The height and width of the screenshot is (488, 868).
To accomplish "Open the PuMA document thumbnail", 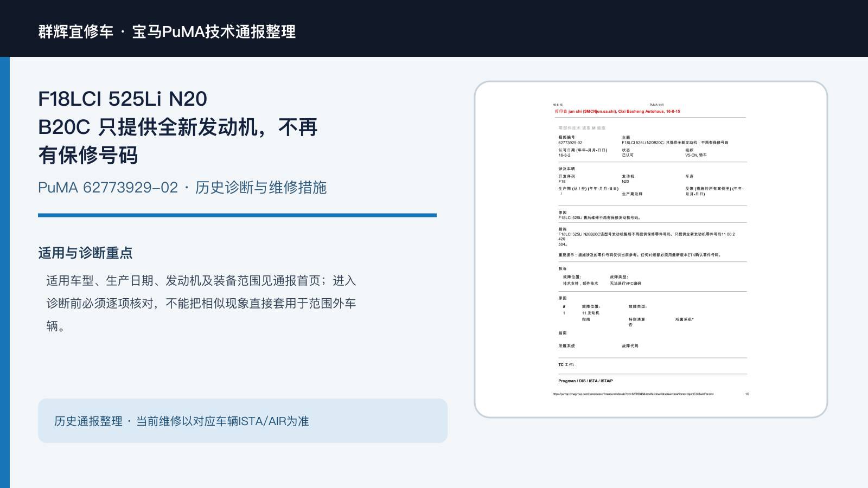I will (x=650, y=249).
